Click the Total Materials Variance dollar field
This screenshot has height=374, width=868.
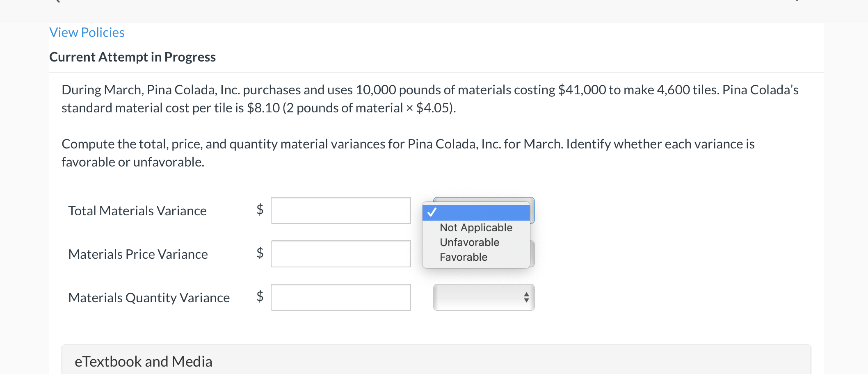point(340,210)
